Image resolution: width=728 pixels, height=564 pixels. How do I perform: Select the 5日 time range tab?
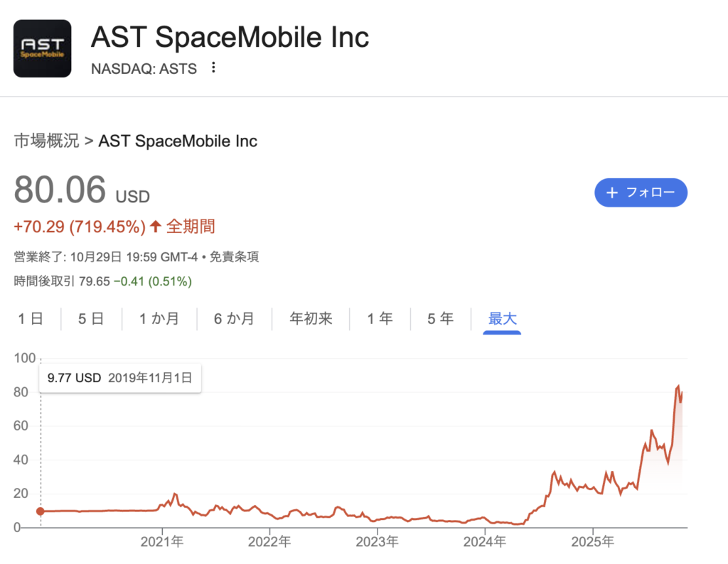coord(91,318)
